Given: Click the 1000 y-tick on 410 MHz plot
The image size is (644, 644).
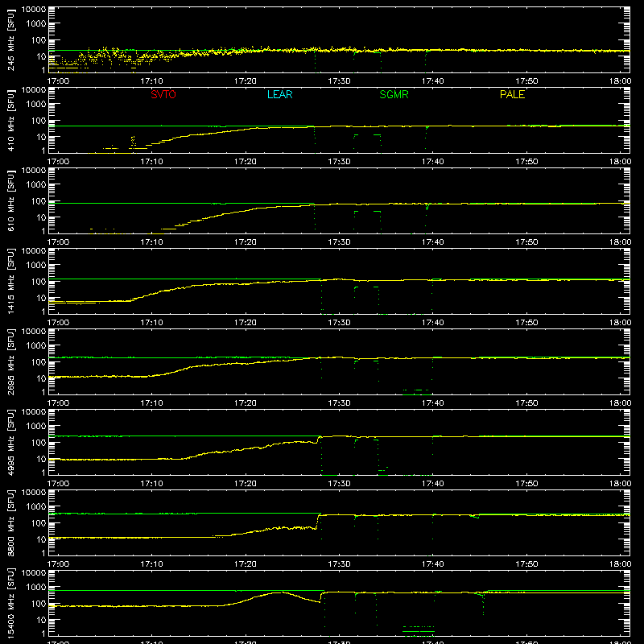Looking at the screenshot, I should pyautogui.click(x=36, y=105).
